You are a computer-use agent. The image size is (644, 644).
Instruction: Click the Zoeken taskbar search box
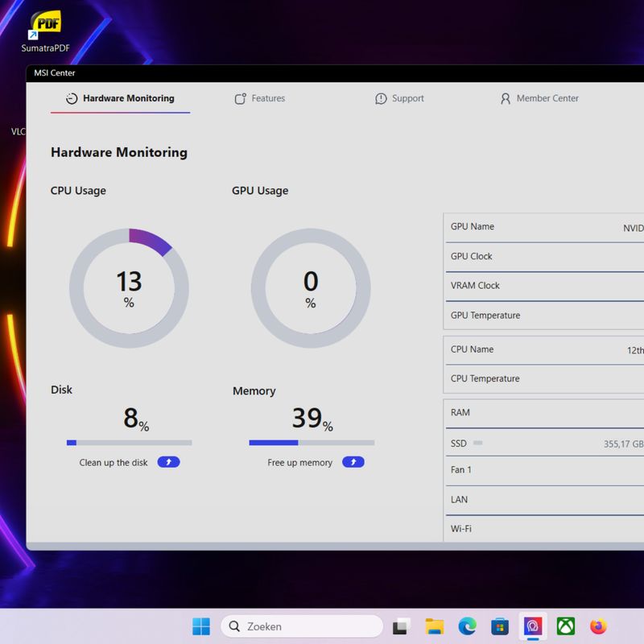[x=301, y=626]
